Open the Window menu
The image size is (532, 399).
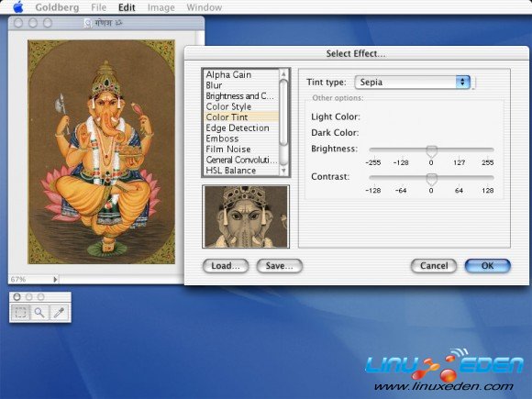205,7
